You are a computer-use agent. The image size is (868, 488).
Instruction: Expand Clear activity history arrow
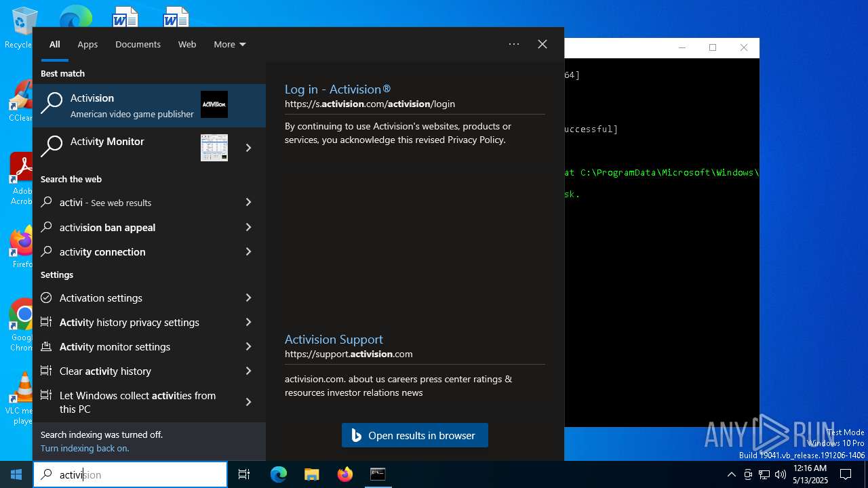coord(248,371)
